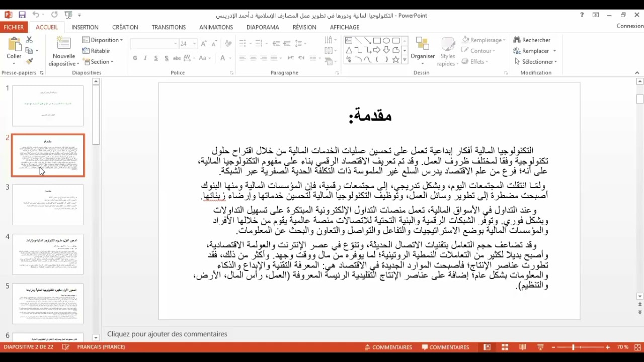Center paragraph text

[253, 58]
